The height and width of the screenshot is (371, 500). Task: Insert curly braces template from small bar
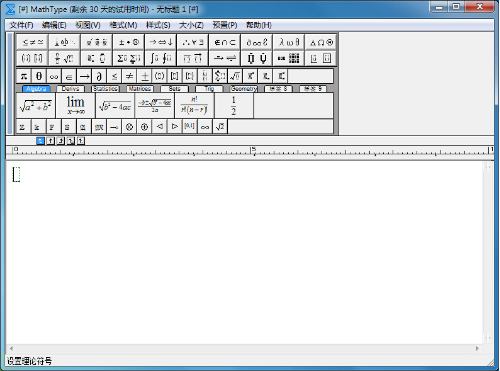[190, 76]
